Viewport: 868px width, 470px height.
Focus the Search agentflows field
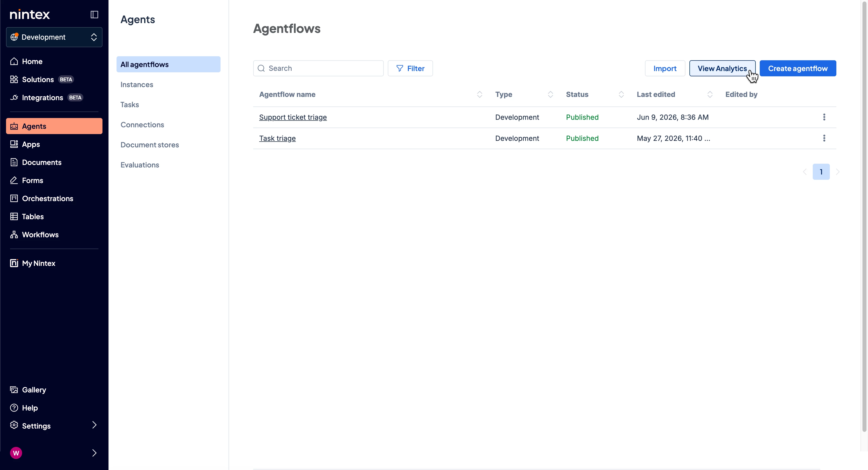click(x=318, y=68)
